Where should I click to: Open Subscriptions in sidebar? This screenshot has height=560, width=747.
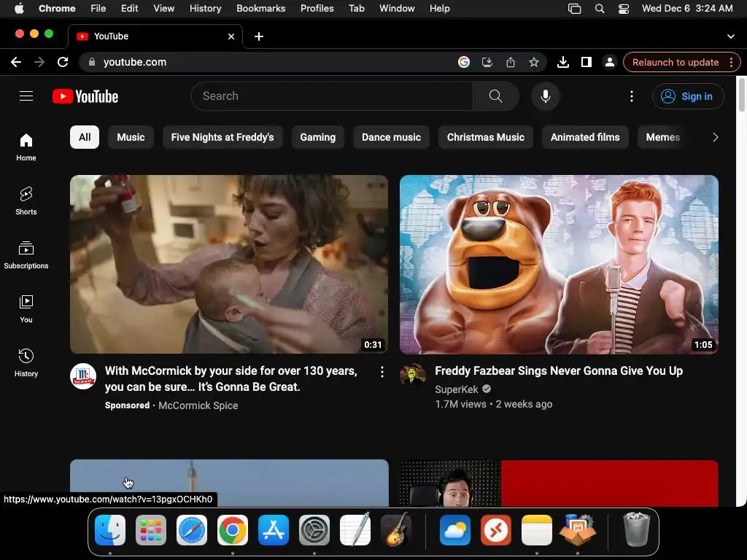(x=26, y=255)
